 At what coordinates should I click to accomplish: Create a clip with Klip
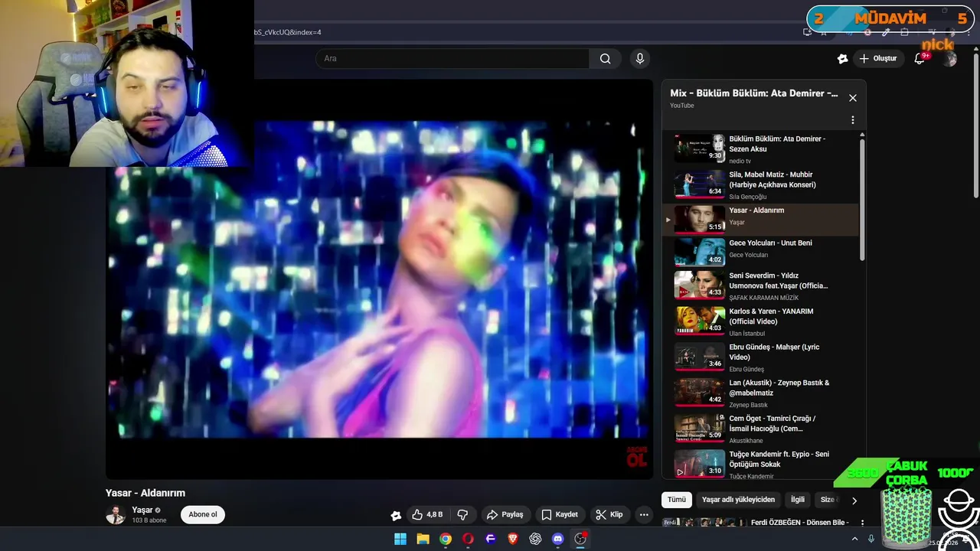tap(609, 515)
